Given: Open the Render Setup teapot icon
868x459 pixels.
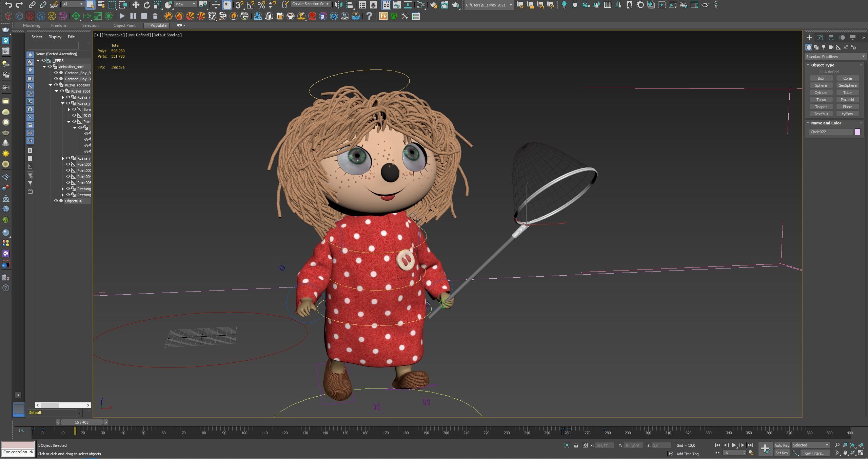Looking at the screenshot, I should pyautogui.click(x=434, y=5).
